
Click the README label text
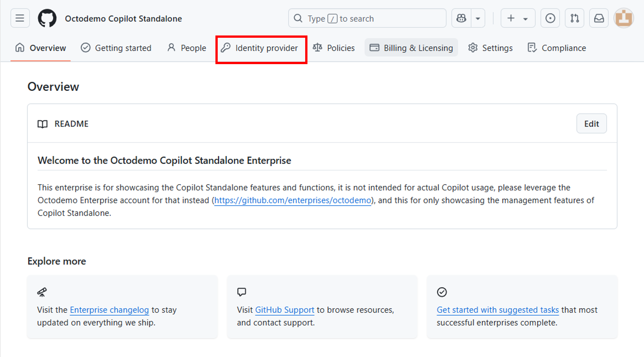click(72, 124)
